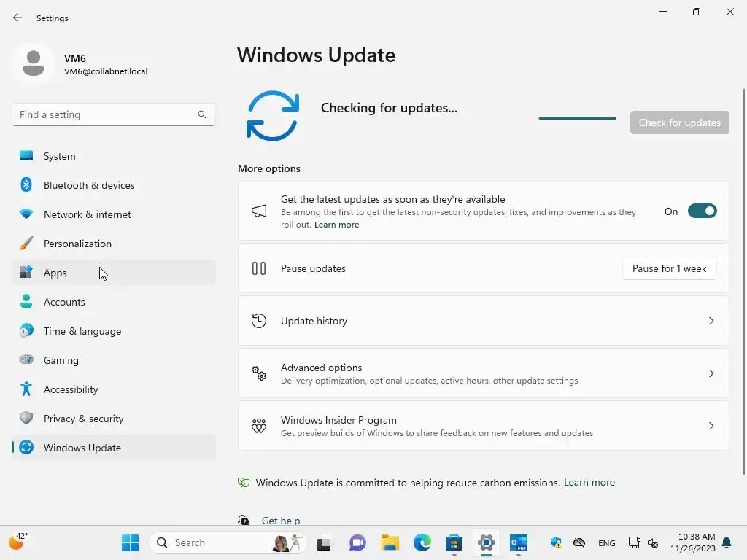Click the Update history clock icon
The image size is (747, 560).
[259, 321]
